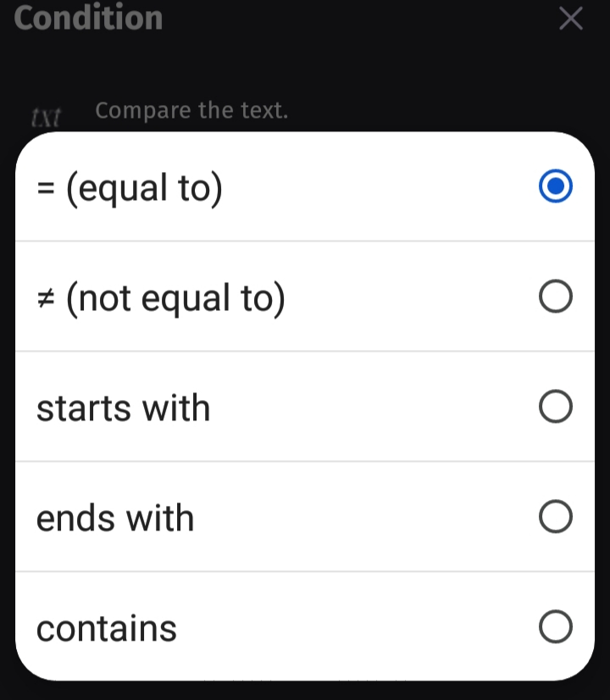
Task: Click the equals sign symbol
Action: coord(46,187)
